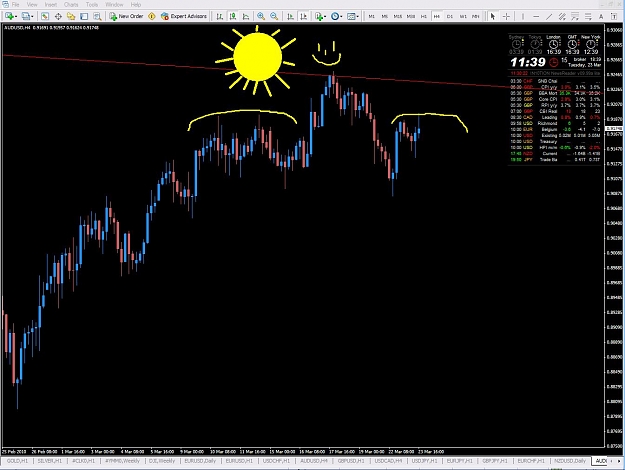Open the Charts menu
This screenshot has width=625, height=470.
(x=71, y=5)
